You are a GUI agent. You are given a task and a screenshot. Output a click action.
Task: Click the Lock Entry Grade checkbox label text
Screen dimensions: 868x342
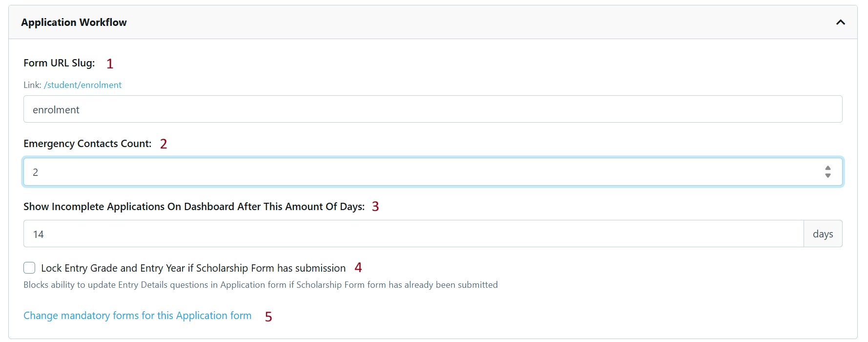pos(193,268)
